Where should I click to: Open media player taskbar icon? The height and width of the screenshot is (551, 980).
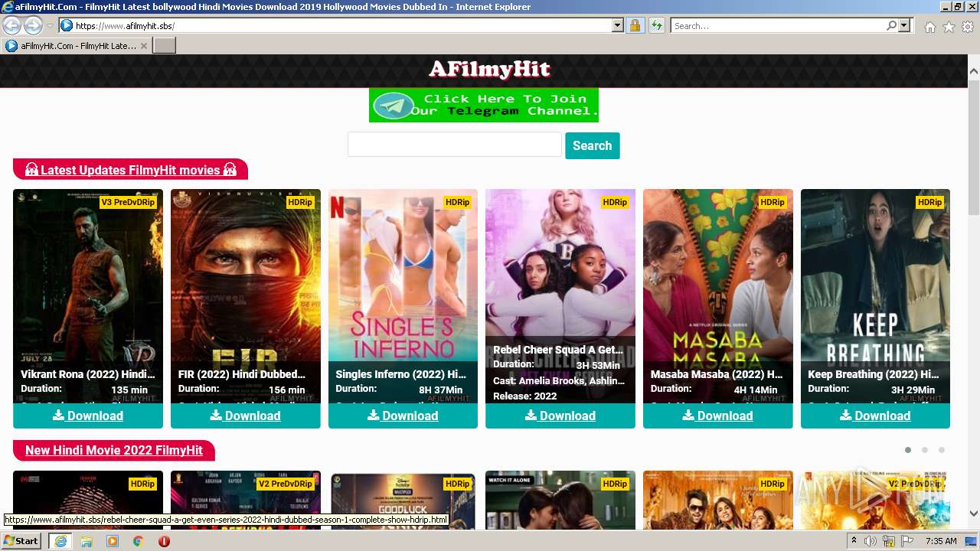[113, 541]
